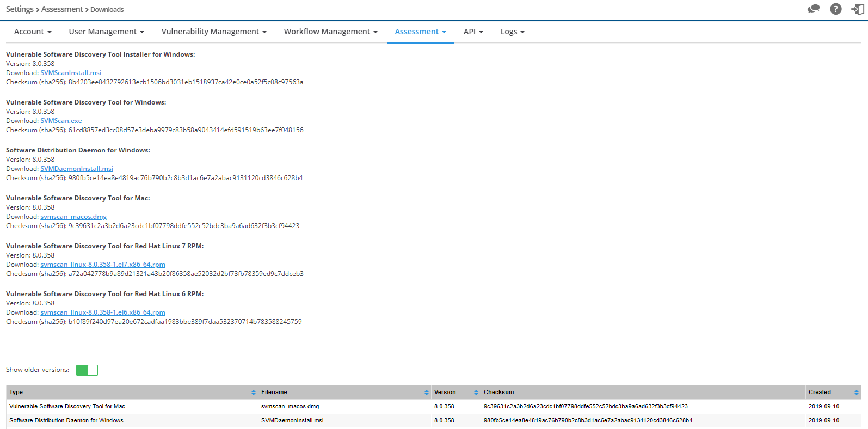Sort table by Version column arrows

(476, 393)
